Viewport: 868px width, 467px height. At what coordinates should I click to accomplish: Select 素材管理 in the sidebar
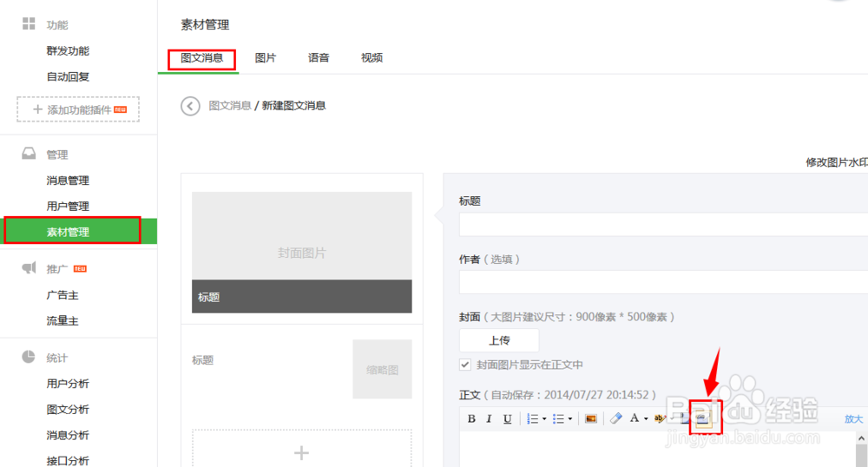tap(79, 232)
